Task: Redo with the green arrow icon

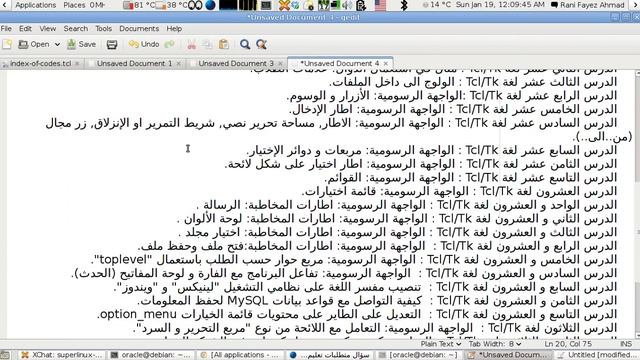Action: (x=169, y=44)
